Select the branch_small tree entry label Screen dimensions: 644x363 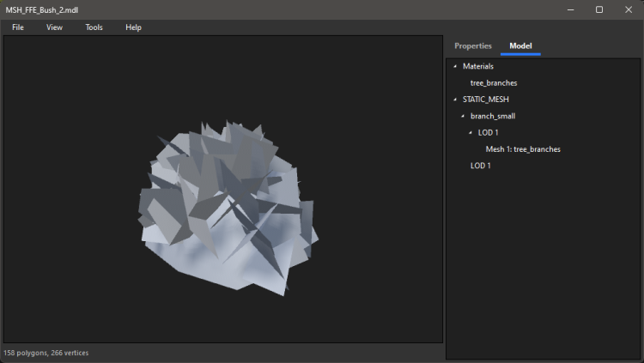tap(493, 116)
